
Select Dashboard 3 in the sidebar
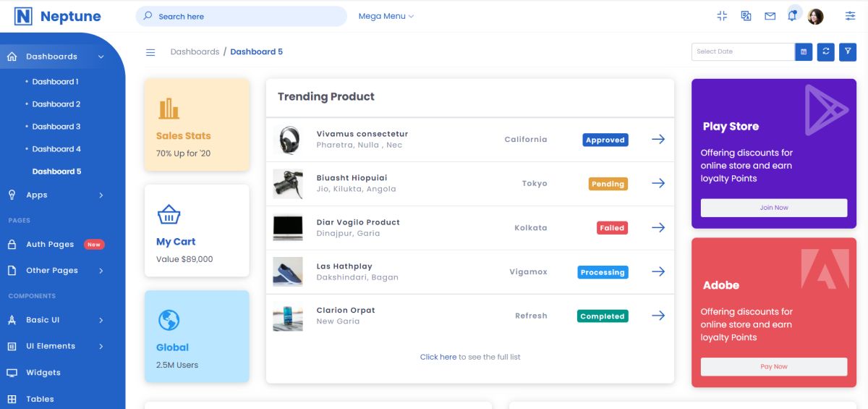[x=56, y=127]
